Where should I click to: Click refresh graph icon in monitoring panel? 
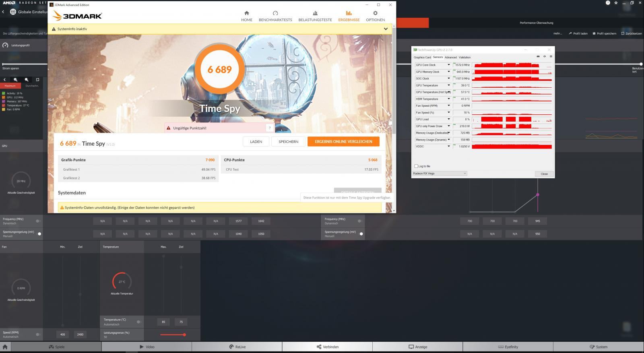pos(37,80)
